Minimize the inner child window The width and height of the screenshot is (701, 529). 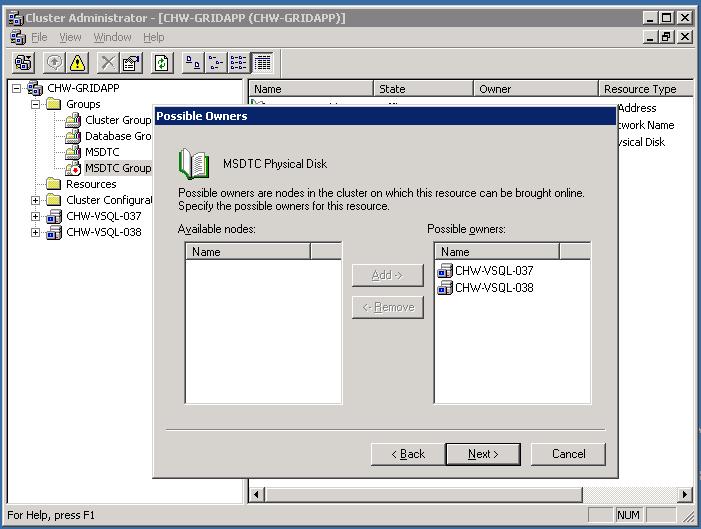[651, 37]
